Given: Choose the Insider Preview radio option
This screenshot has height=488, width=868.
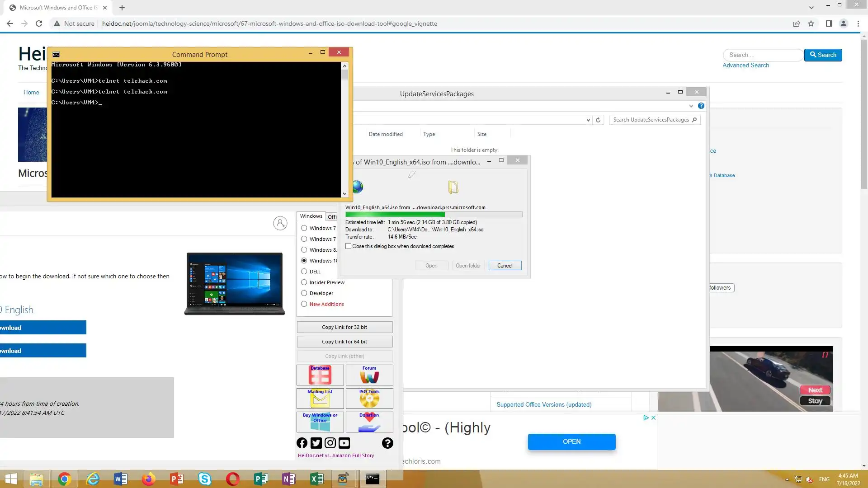Looking at the screenshot, I should 304,282.
